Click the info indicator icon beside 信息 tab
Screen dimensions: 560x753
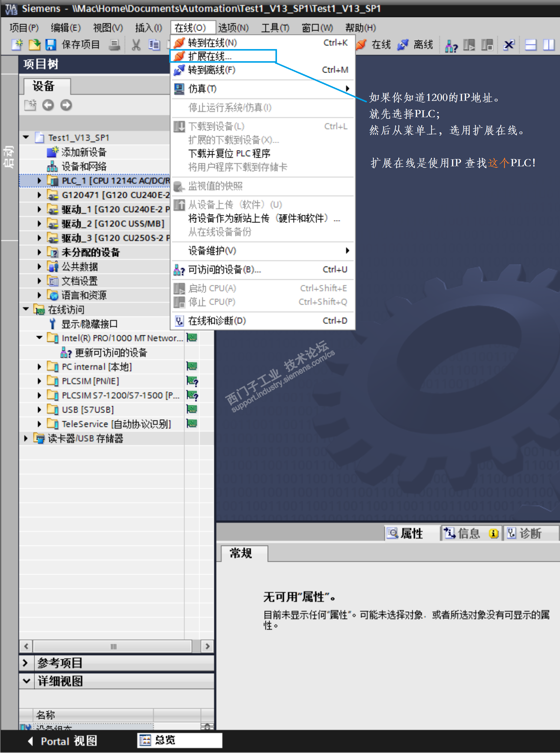pyautogui.click(x=493, y=534)
